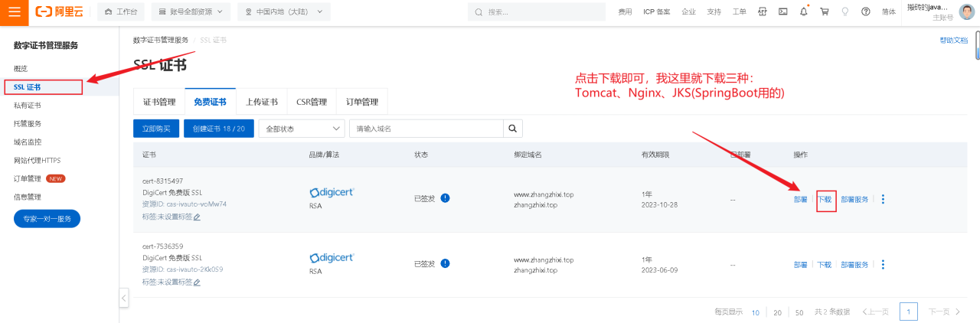Viewport: 980px width, 323px height.
Task: Click the 上一页 previous page button
Action: [875, 312]
